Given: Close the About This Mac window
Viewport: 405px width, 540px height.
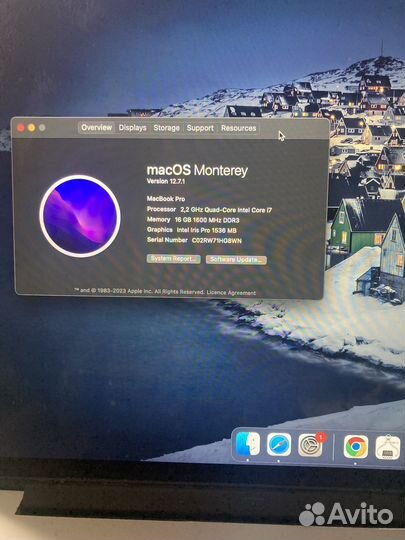Looking at the screenshot, I should [x=21, y=128].
